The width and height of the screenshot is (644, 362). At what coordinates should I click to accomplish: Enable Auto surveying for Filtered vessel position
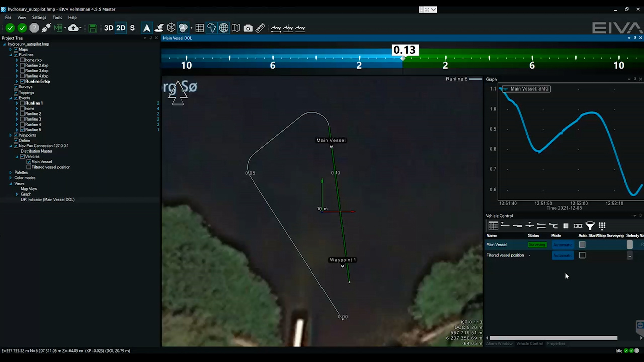[582, 255]
